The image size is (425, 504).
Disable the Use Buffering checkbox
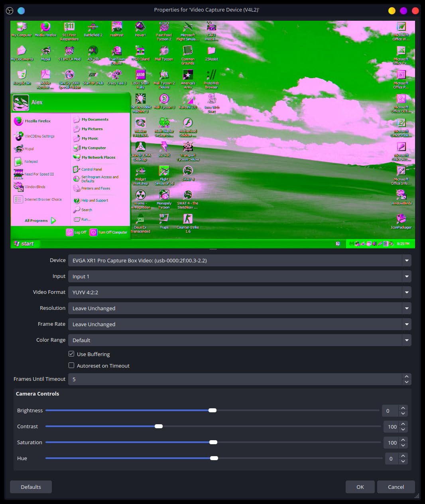(x=71, y=354)
